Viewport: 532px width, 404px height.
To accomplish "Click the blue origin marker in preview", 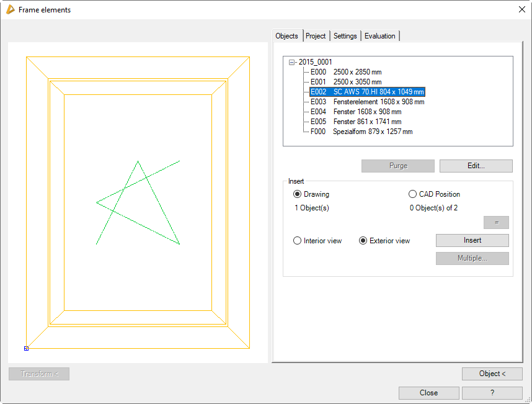I will (x=26, y=348).
